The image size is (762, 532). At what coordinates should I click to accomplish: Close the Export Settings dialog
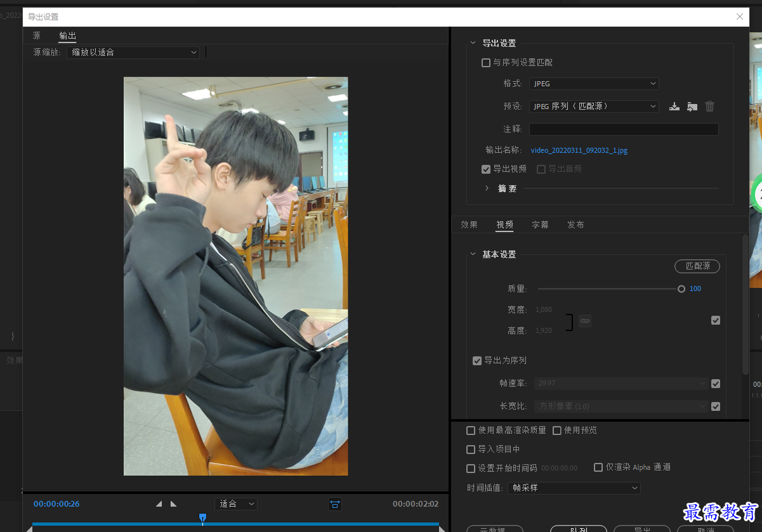click(740, 16)
